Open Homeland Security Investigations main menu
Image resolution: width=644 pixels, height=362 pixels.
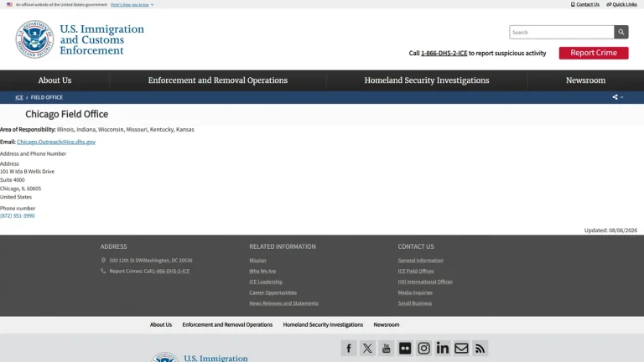tap(427, 80)
